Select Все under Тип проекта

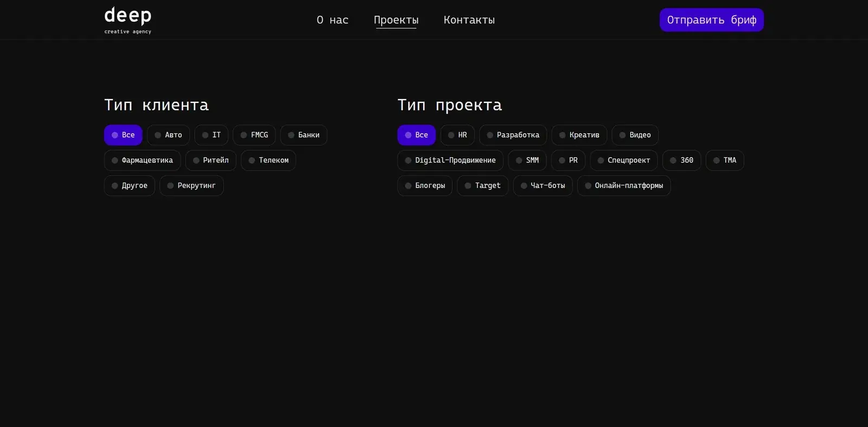tap(417, 135)
